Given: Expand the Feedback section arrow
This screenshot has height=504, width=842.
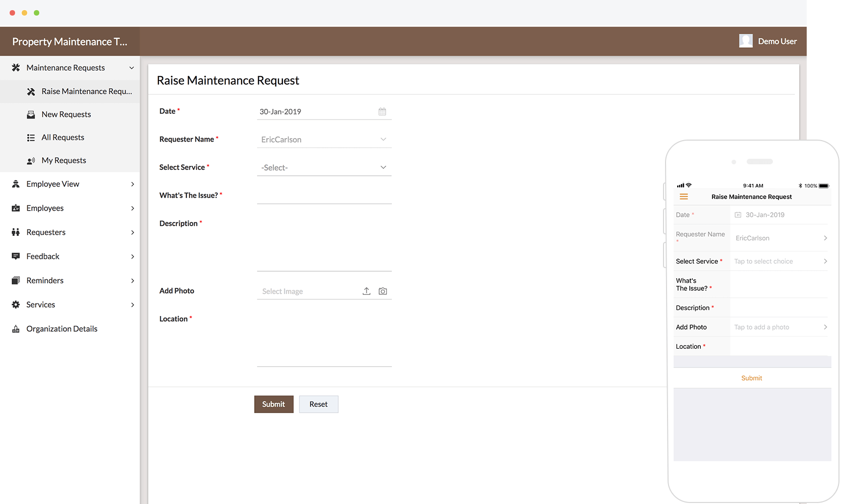Looking at the screenshot, I should click(x=133, y=257).
